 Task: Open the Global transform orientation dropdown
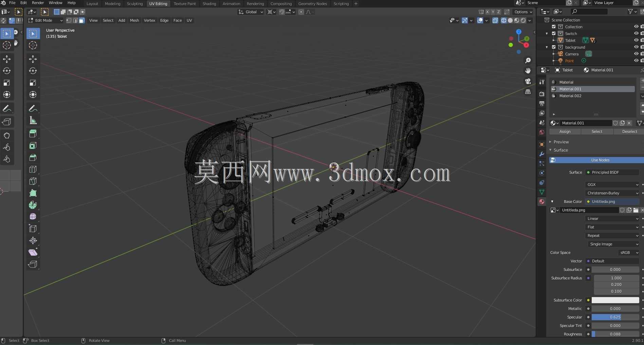click(251, 12)
